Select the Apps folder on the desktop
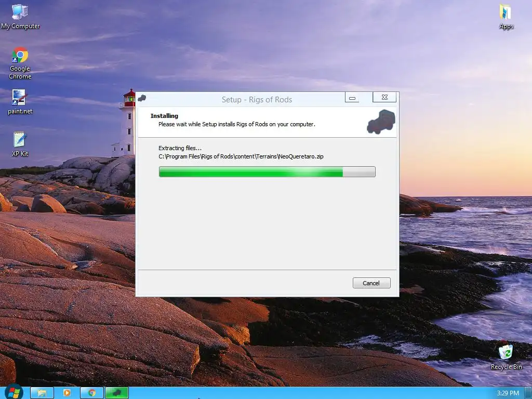 506,16
